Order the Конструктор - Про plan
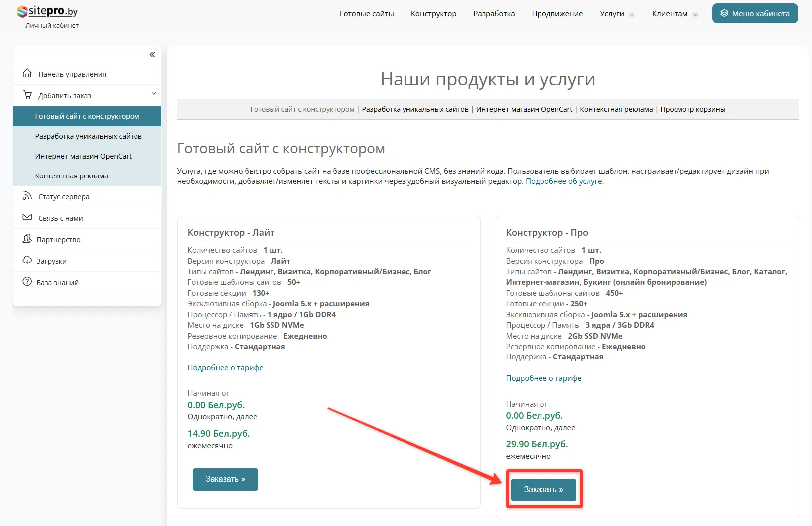Image resolution: width=812 pixels, height=526 pixels. [543, 490]
